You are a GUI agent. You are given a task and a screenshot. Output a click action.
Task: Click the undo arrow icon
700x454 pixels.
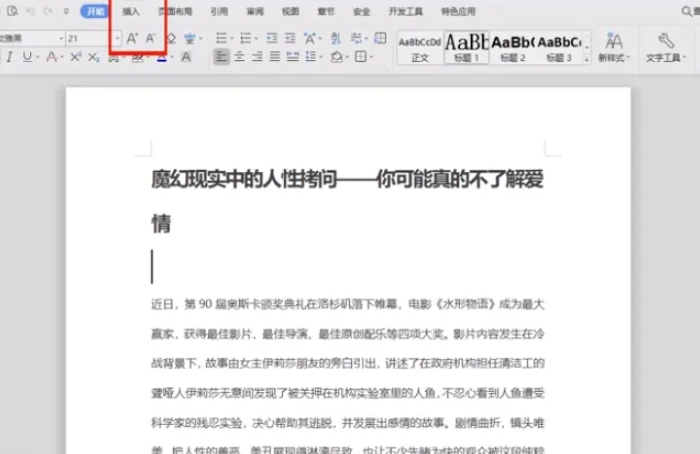click(33, 11)
